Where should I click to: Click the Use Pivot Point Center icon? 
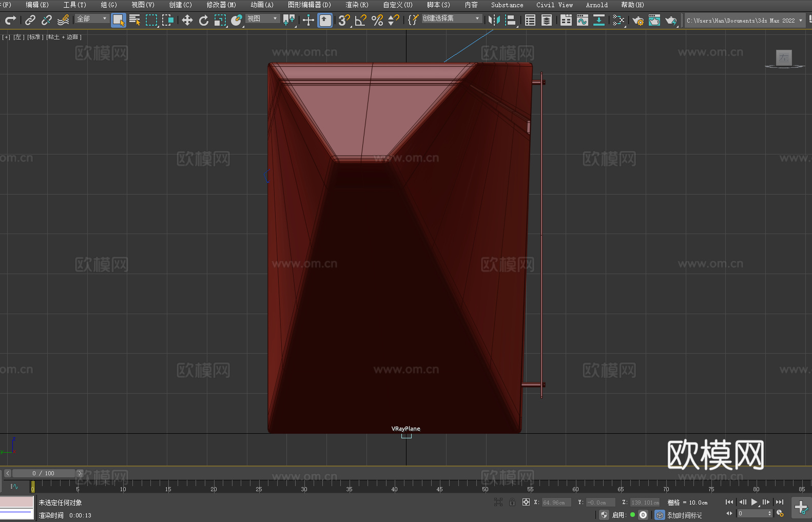[x=289, y=20]
